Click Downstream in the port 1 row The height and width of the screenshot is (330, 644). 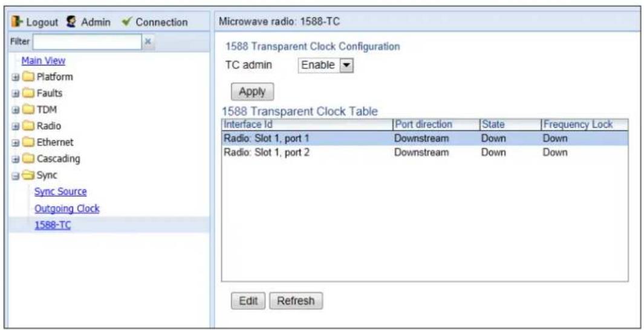click(421, 139)
